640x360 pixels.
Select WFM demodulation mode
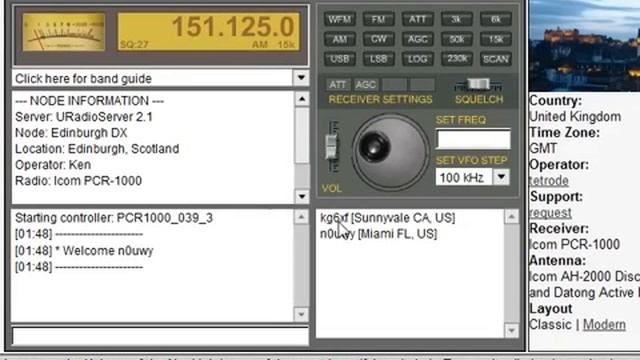(x=340, y=19)
